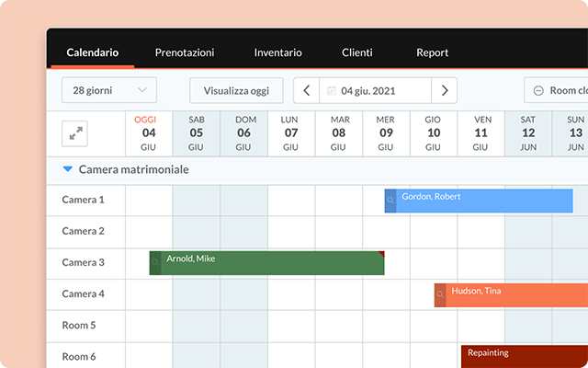Click magnifier icon on Gordon, Robert booking
The width and height of the screenshot is (588, 368).
pos(390,200)
